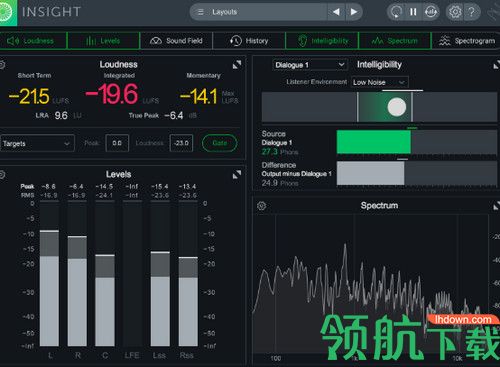
Task: Open Listener Environment Low Noise dropdown
Action: (x=380, y=82)
